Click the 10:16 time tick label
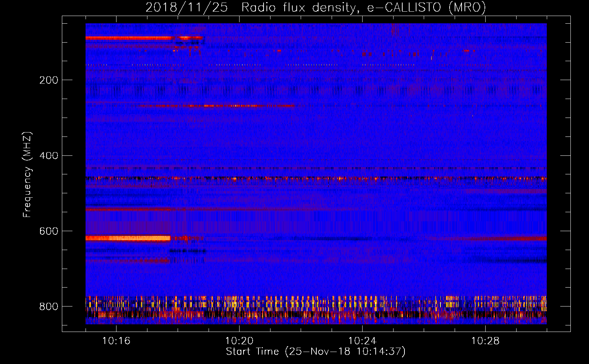The height and width of the screenshot is (364, 589). coord(116,341)
